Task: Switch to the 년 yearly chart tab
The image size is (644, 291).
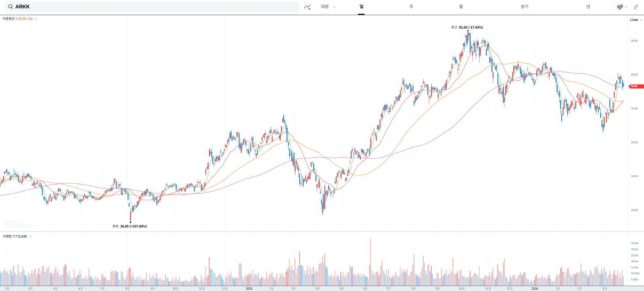Action: [x=588, y=7]
